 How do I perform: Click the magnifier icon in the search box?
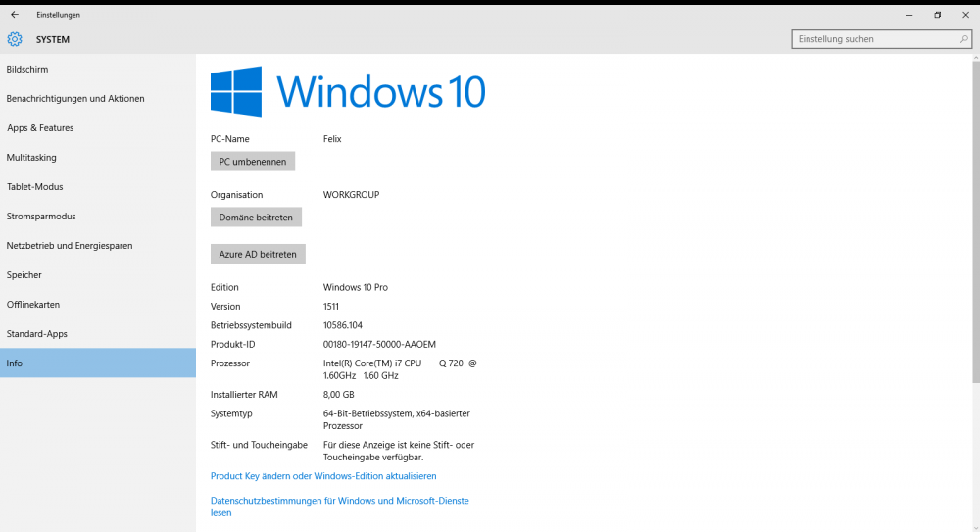tap(963, 39)
